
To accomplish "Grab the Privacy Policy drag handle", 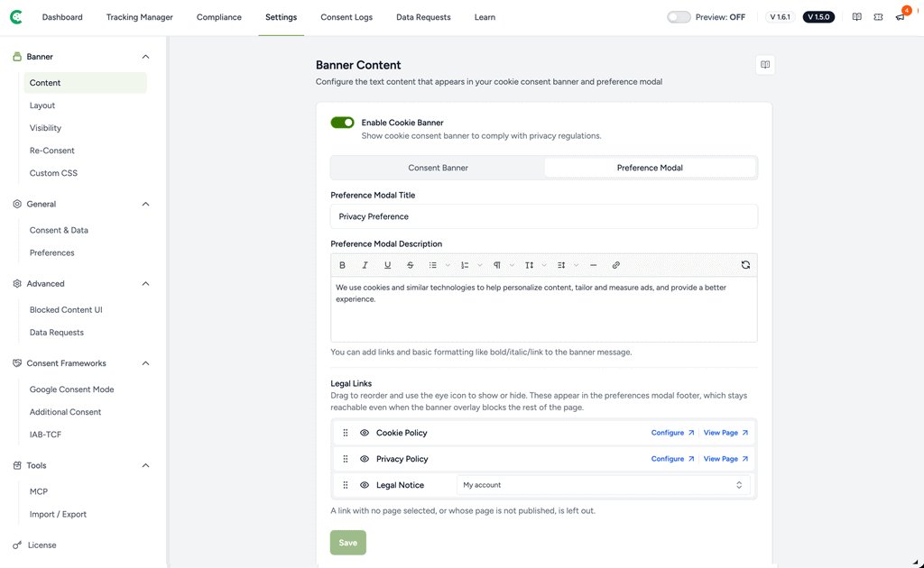I will (x=346, y=459).
